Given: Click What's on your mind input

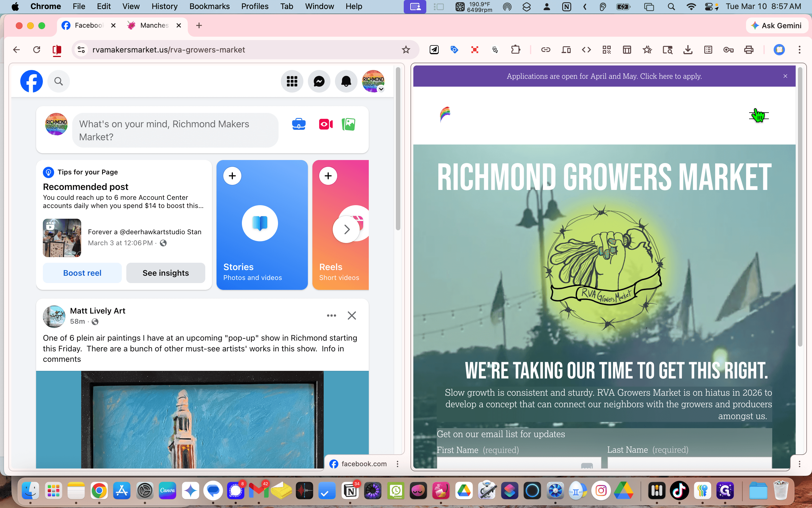Looking at the screenshot, I should point(175,130).
